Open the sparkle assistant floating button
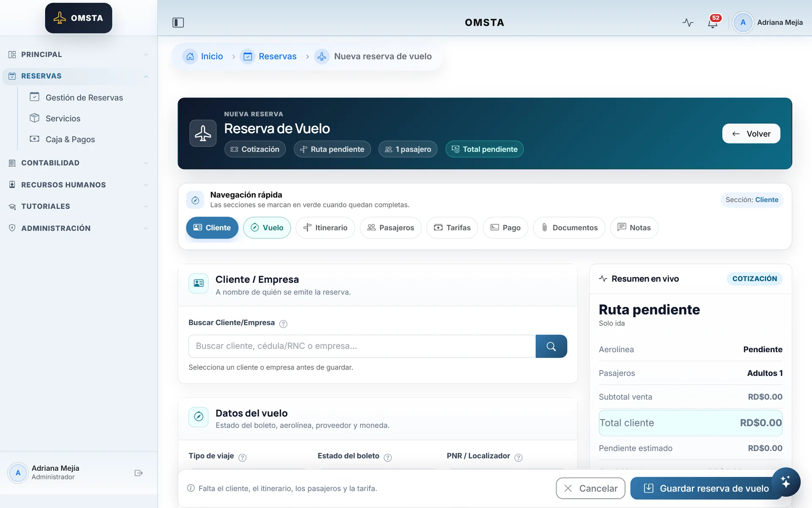 (786, 482)
